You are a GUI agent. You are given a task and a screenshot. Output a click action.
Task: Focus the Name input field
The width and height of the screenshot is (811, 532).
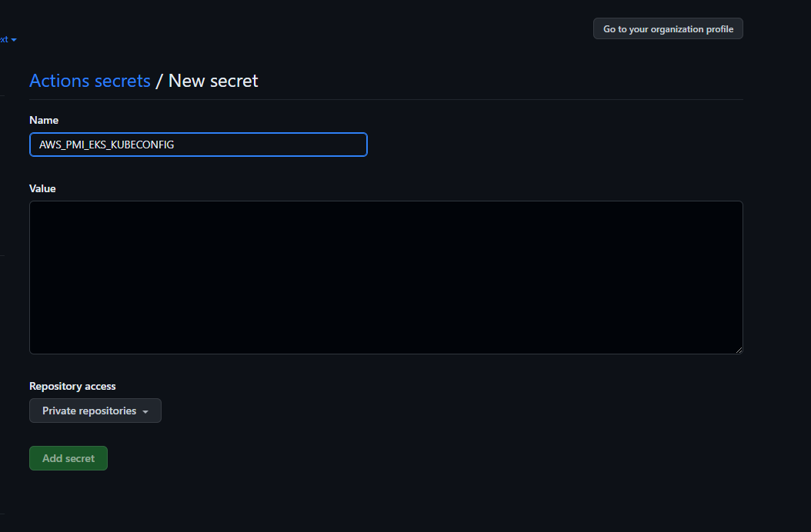click(x=199, y=145)
